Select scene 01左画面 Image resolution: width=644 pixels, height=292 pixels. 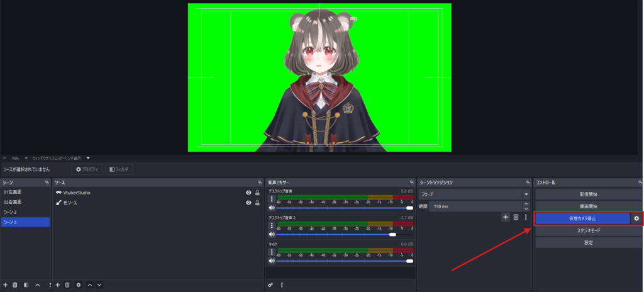25,192
